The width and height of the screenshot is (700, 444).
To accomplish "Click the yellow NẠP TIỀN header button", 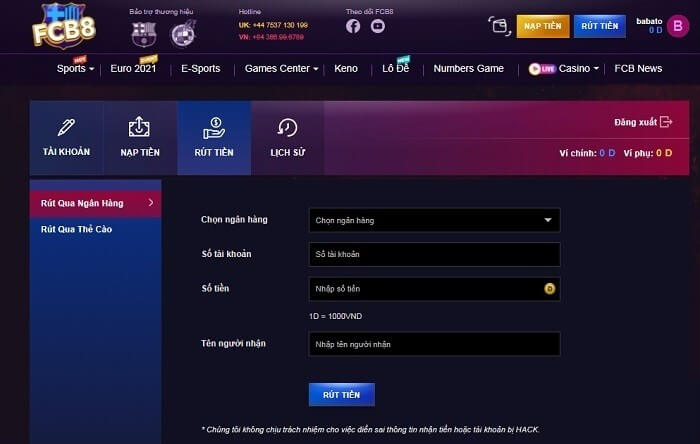I will click(x=543, y=26).
